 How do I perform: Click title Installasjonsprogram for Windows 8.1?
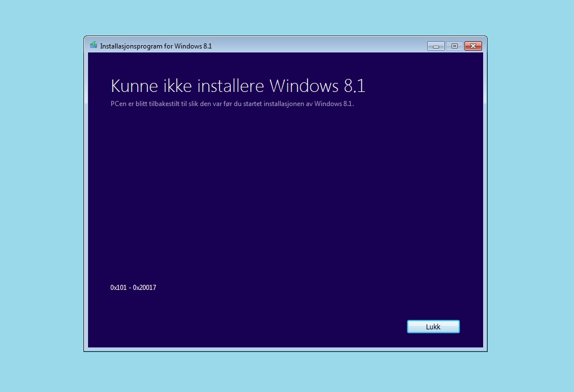coord(156,46)
